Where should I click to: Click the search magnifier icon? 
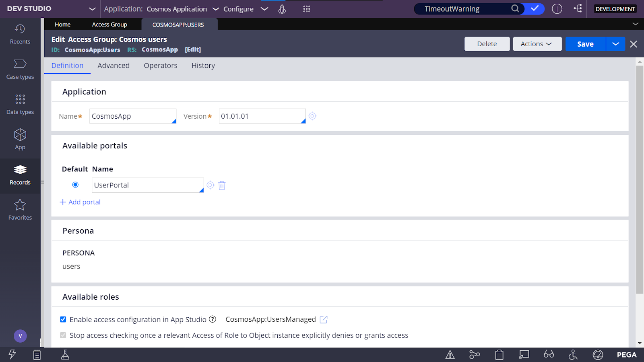click(515, 8)
